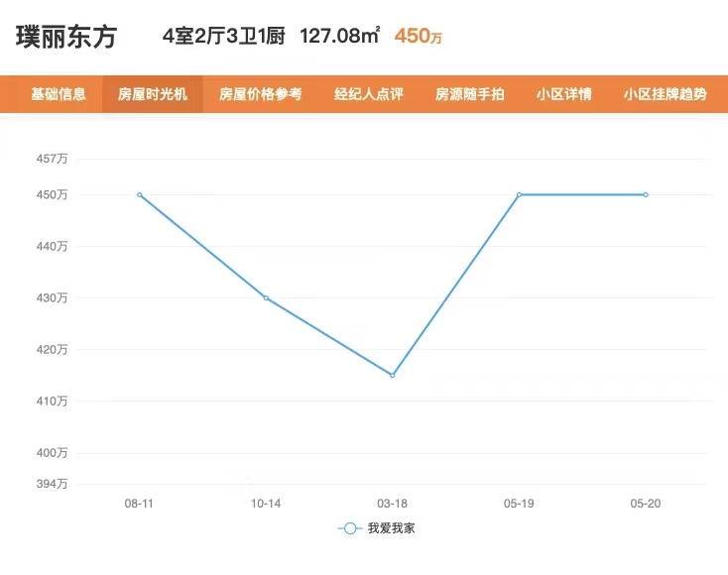Show the 小区挂牌趋势 tab
The width and height of the screenshot is (728, 575).
[x=665, y=95]
